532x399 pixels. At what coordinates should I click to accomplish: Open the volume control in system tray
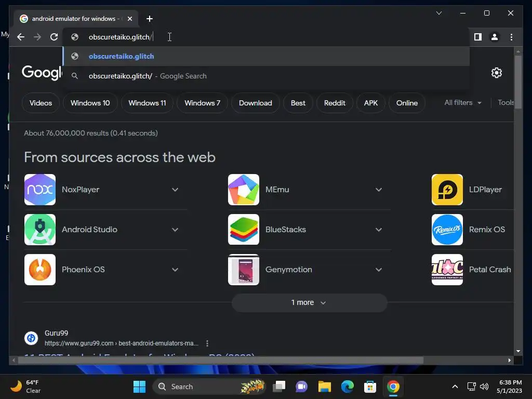pyautogui.click(x=484, y=387)
